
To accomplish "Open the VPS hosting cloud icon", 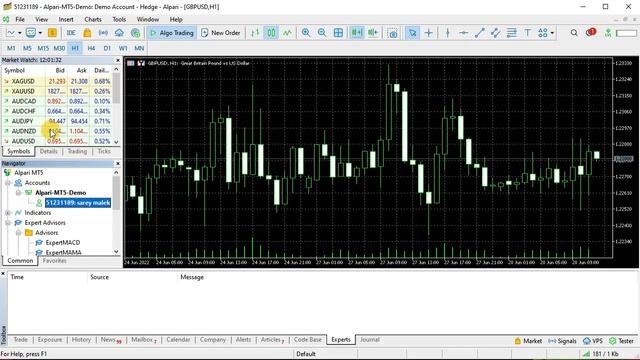I will tap(119, 33).
